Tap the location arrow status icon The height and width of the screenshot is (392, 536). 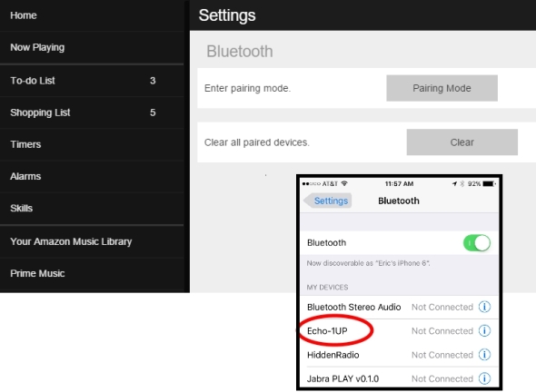tap(454, 183)
